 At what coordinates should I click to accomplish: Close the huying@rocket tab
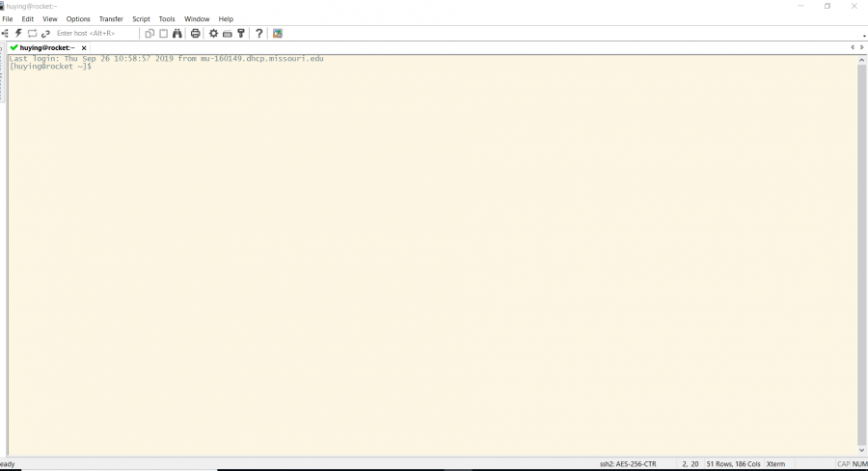(84, 47)
